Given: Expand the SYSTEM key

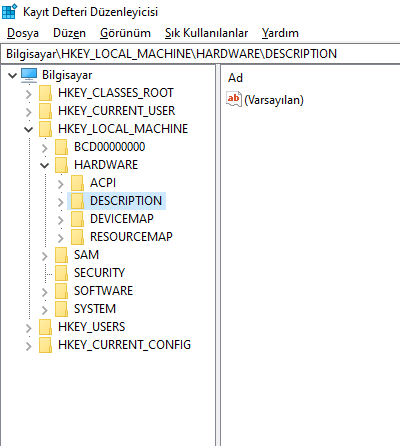Looking at the screenshot, I should (x=45, y=310).
